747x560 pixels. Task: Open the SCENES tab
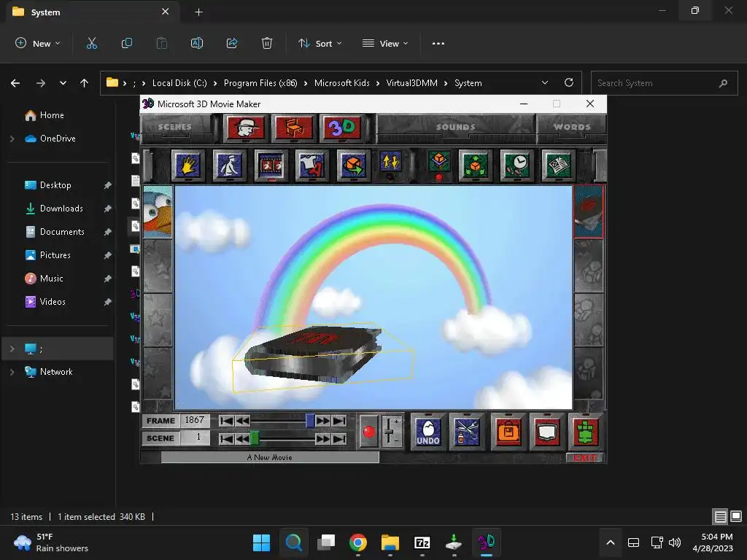pyautogui.click(x=175, y=127)
